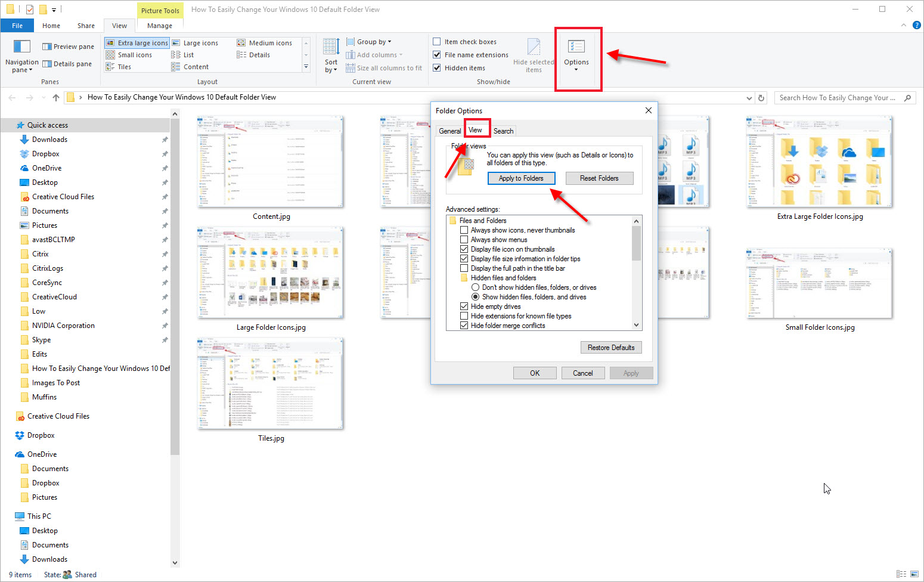Image resolution: width=924 pixels, height=582 pixels.
Task: Select Don't show hidden files, folders, or drives
Action: 475,287
